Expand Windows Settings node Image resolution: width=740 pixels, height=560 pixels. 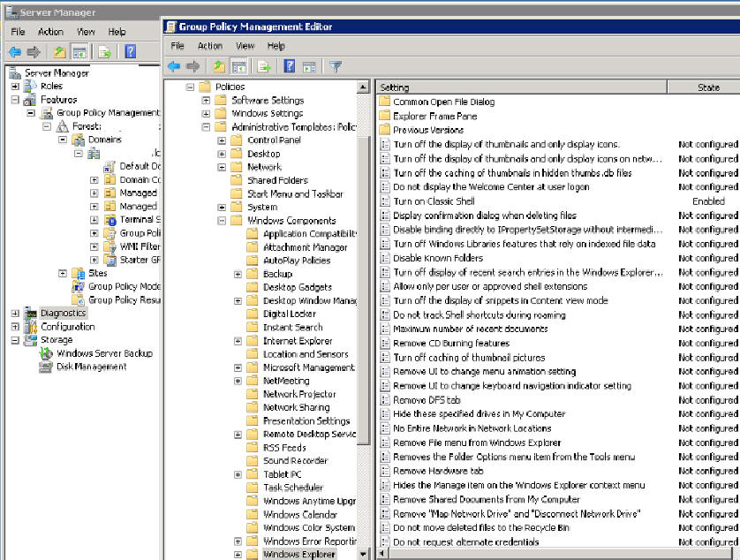(206, 114)
